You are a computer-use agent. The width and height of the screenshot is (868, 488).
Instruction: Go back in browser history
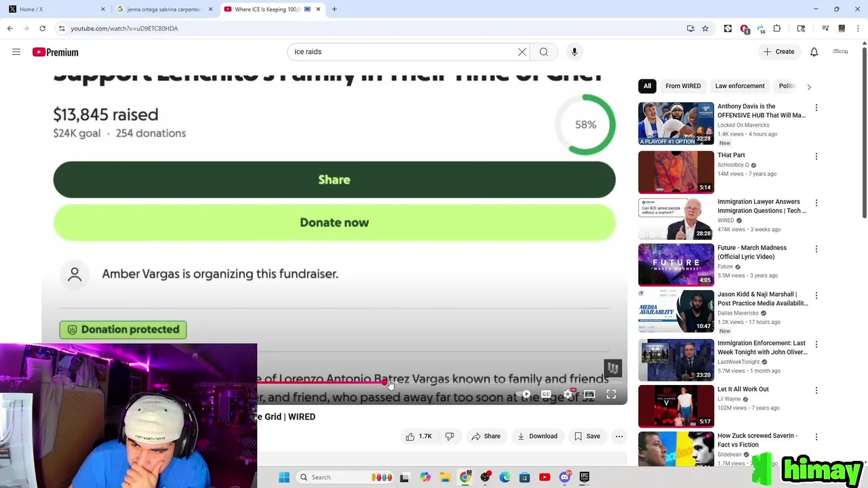[x=10, y=28]
